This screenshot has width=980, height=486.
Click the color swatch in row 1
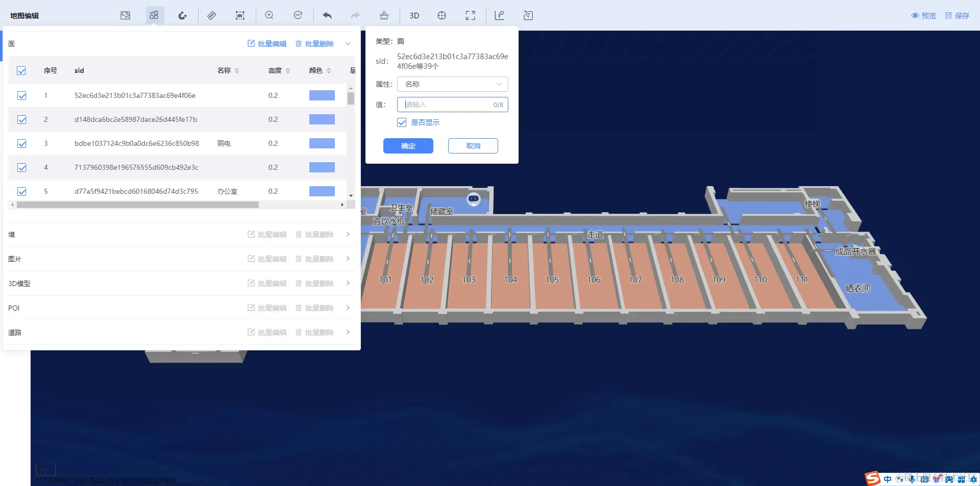pyautogui.click(x=322, y=95)
